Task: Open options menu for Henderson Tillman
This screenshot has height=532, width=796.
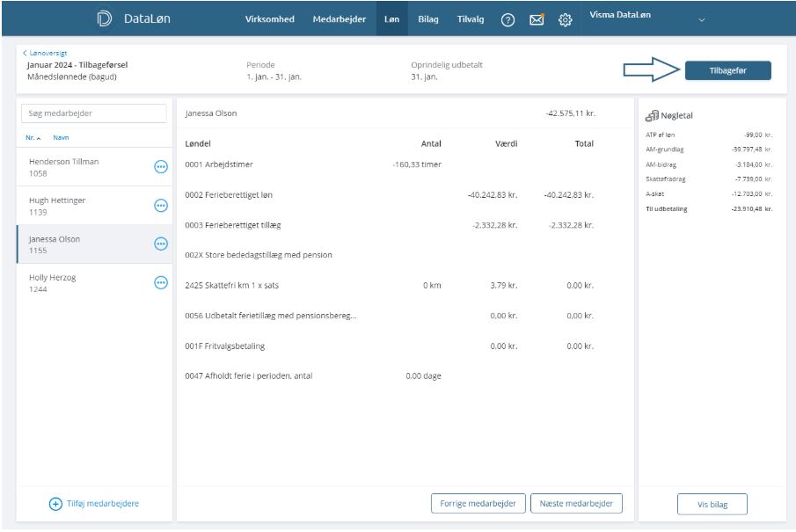Action: pyautogui.click(x=161, y=166)
